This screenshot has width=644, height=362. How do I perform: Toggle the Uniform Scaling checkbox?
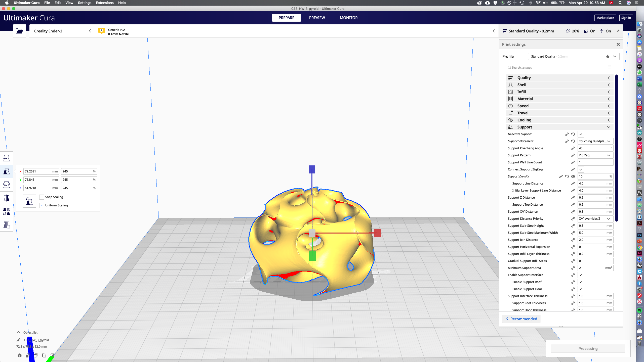(42, 205)
